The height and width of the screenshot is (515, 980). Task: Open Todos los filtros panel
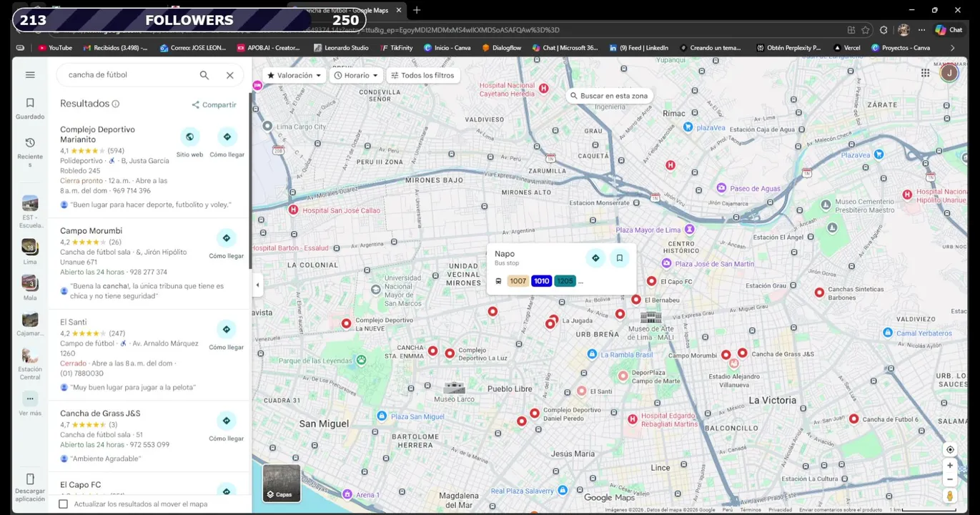click(423, 75)
